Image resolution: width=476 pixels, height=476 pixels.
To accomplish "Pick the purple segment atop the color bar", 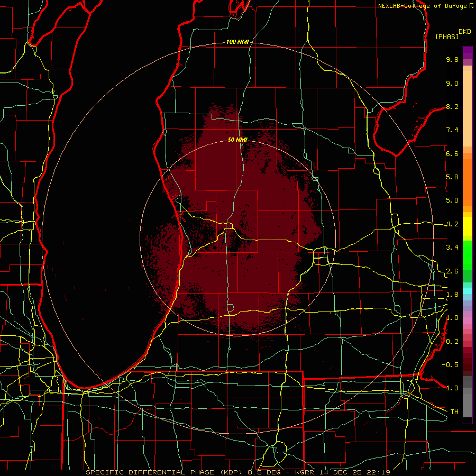I will pos(467,53).
